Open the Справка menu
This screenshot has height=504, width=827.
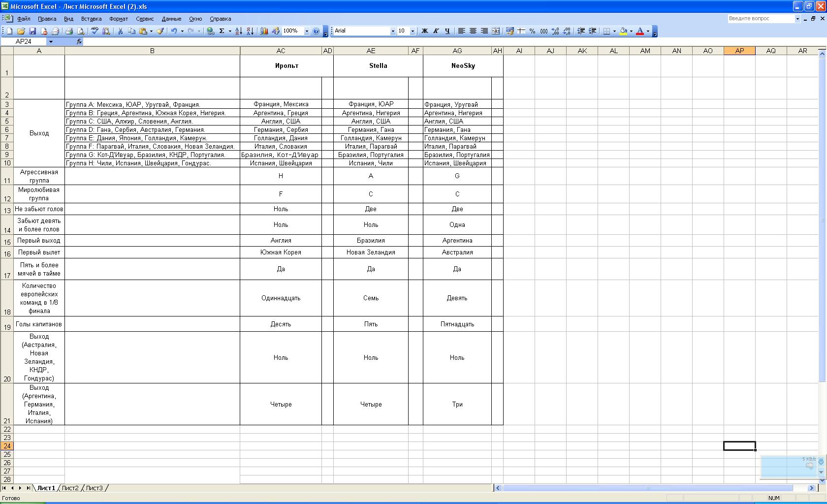point(220,19)
